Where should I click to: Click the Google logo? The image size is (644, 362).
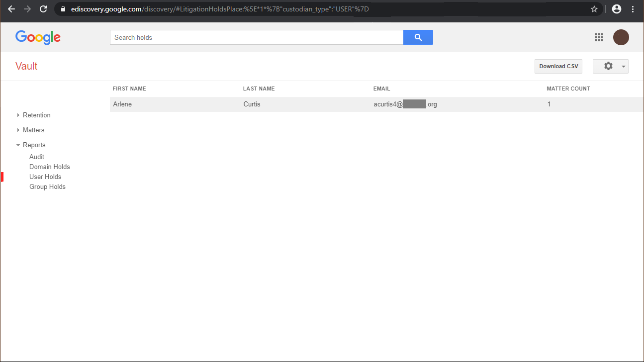[x=38, y=37]
